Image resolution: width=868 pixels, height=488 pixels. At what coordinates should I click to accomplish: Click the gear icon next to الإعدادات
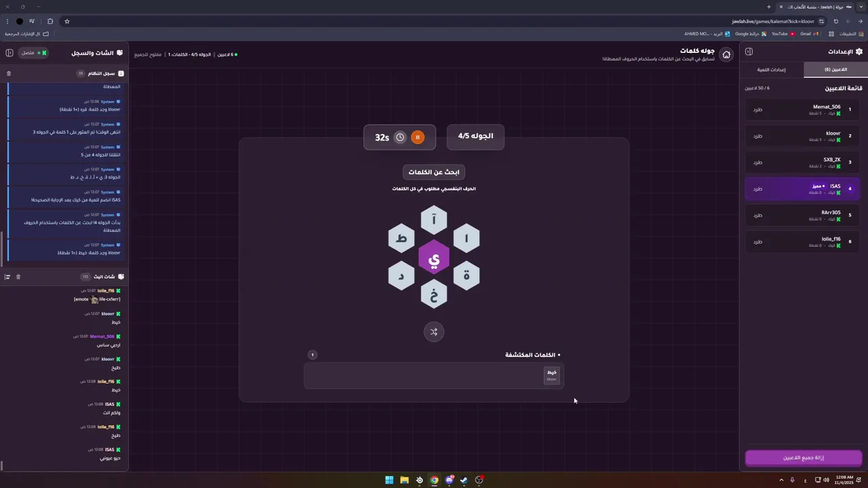(859, 52)
